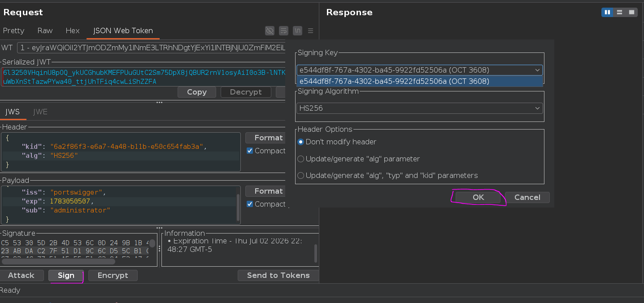Viewport: 644px width, 303px height.
Task: Click the Signature pane vertical scrollbar
Action: (152, 243)
